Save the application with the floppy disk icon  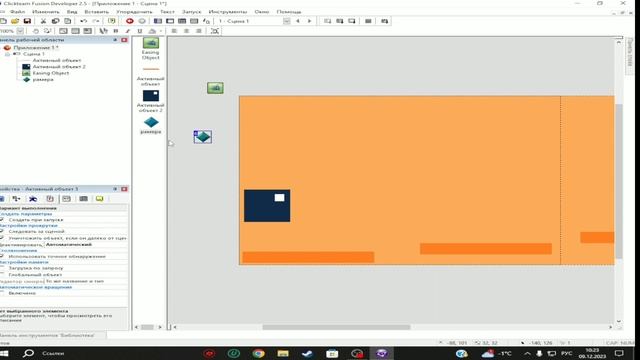(27, 21)
